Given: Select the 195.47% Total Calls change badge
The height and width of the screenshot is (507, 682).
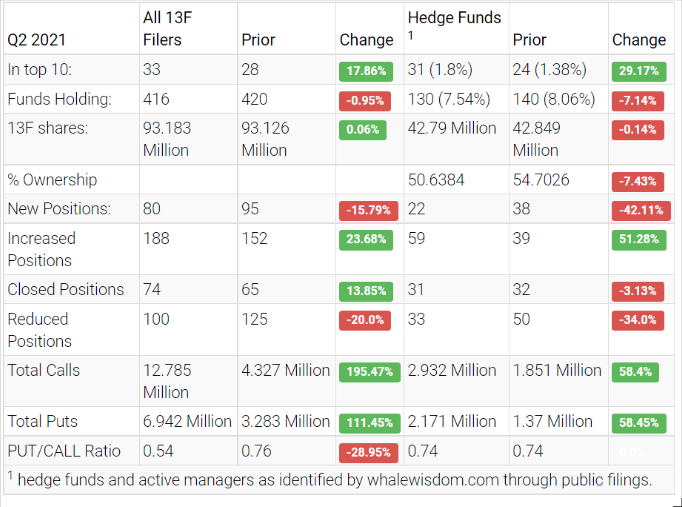Looking at the screenshot, I should coord(369,372).
